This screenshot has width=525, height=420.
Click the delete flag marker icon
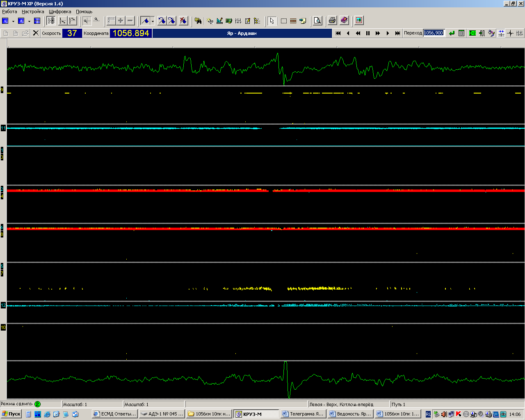[183, 21]
